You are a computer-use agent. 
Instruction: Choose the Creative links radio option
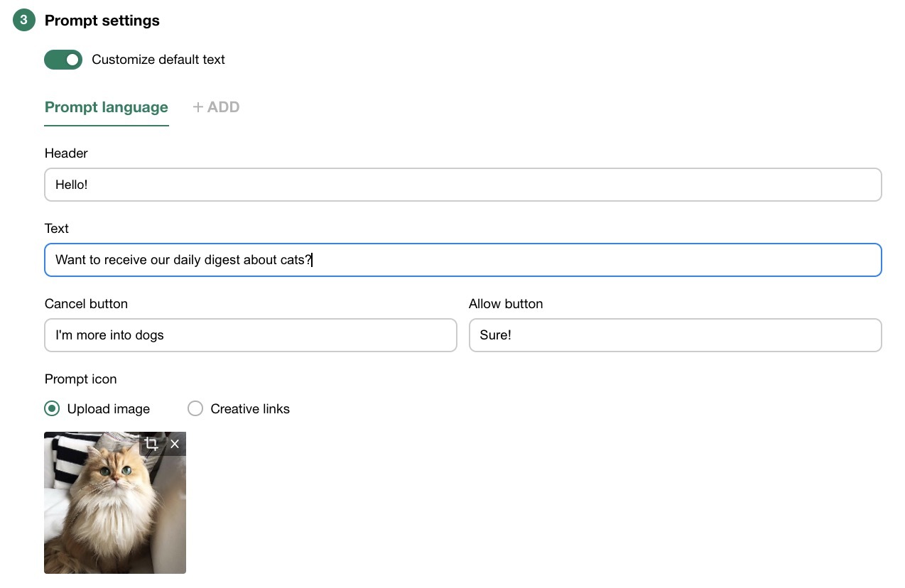pyautogui.click(x=195, y=408)
